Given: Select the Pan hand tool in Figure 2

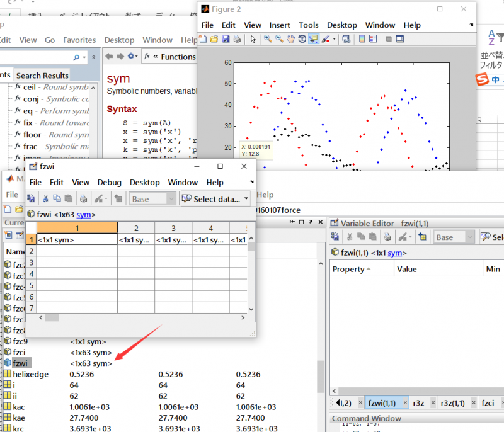Looking at the screenshot, I should [x=290, y=39].
